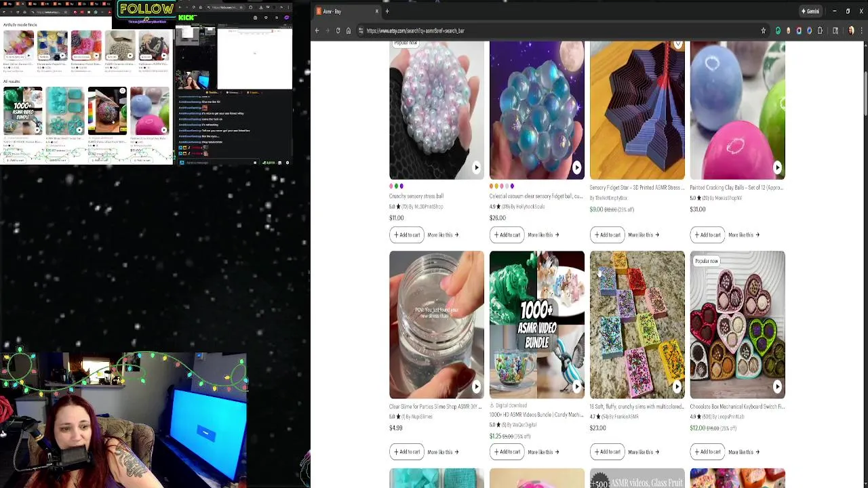The image size is (868, 488).
Task: Add Sensory Fidget Star to cart
Action: coord(608,235)
